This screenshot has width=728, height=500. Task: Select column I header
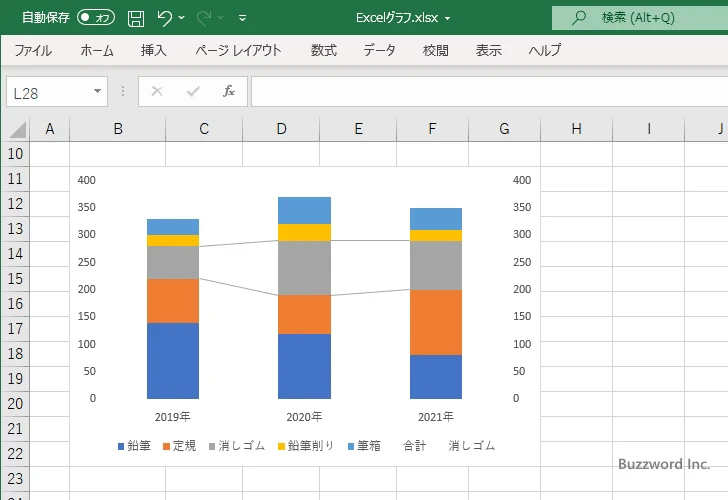coord(649,129)
